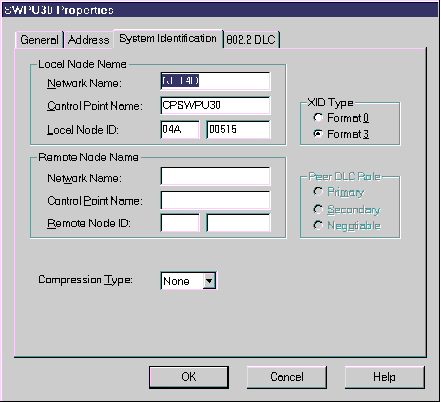Click the SWPU30 Properties title bar

click(x=220, y=10)
